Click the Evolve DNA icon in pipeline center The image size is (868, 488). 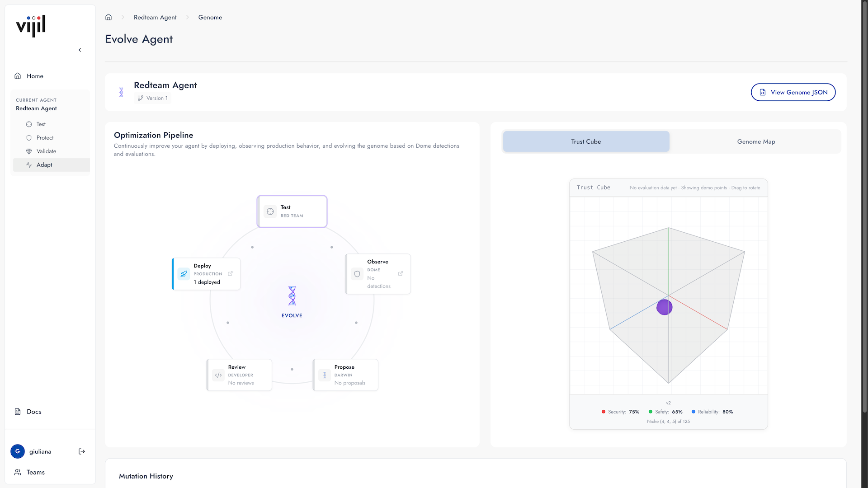292,296
